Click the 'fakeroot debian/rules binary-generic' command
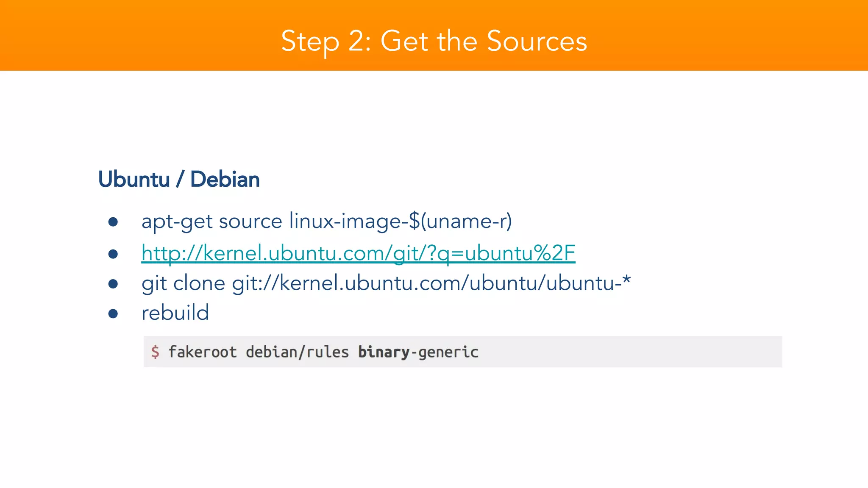Image resolution: width=868 pixels, height=488 pixels. point(323,352)
